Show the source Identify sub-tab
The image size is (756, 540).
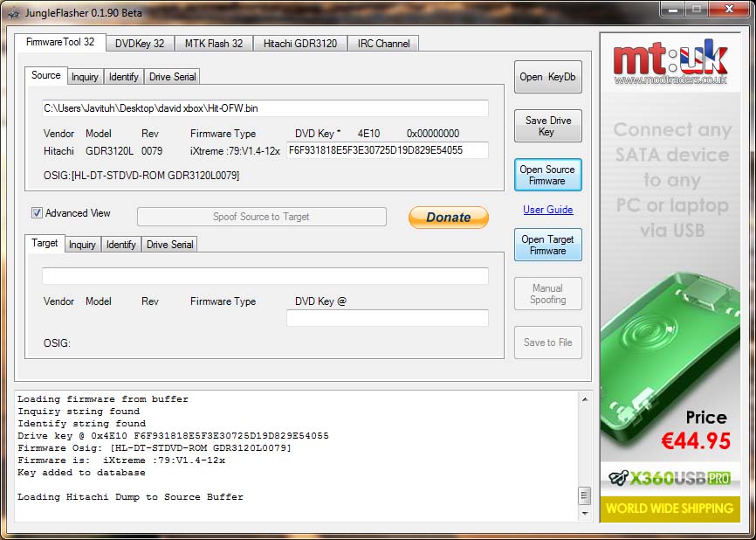click(x=123, y=77)
